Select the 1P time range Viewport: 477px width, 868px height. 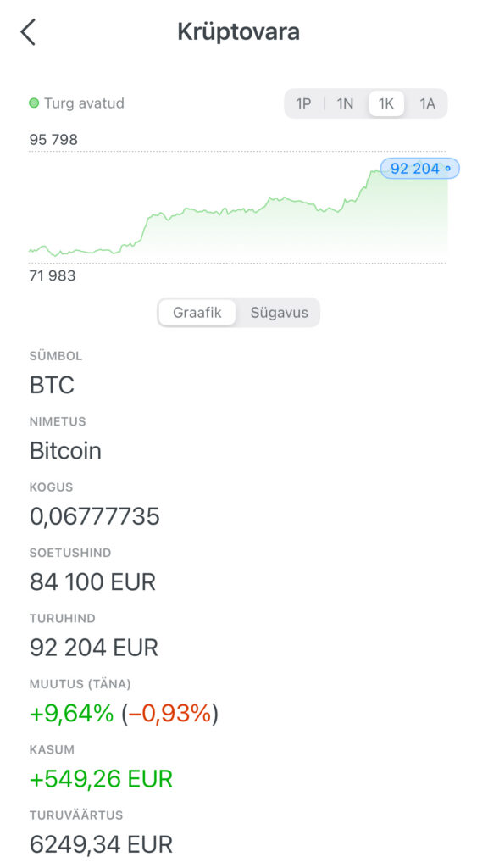303,103
